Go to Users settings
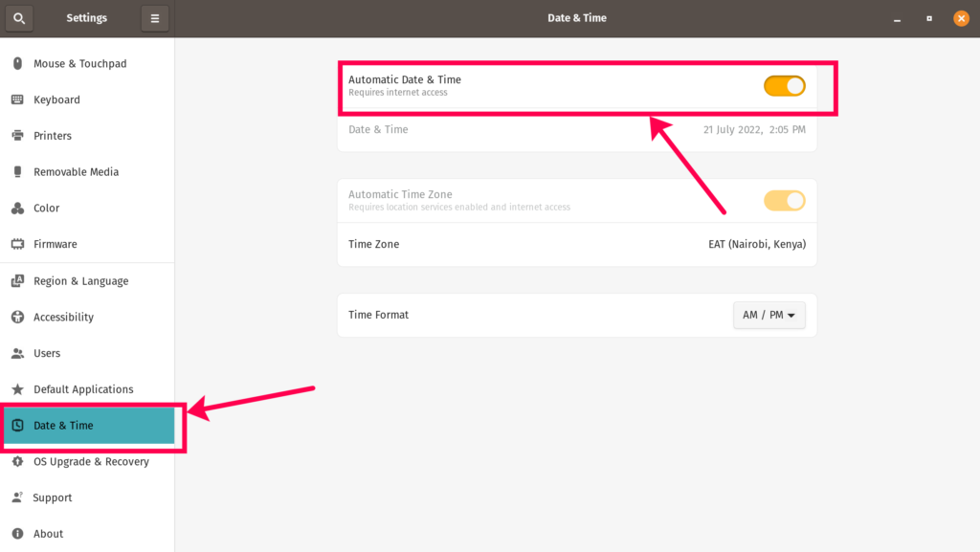Screen dimensions: 980x552 [x=87, y=353]
